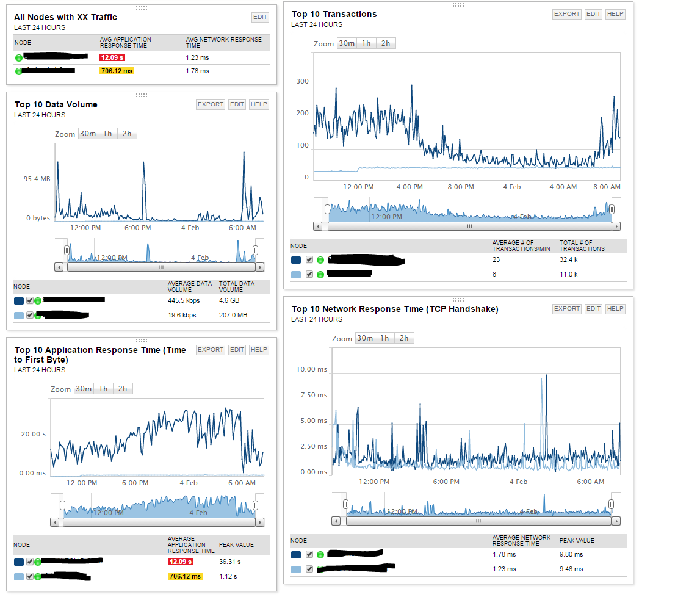
Task: Toggle first node checkbox in Network Response Time table
Action: coord(309,554)
